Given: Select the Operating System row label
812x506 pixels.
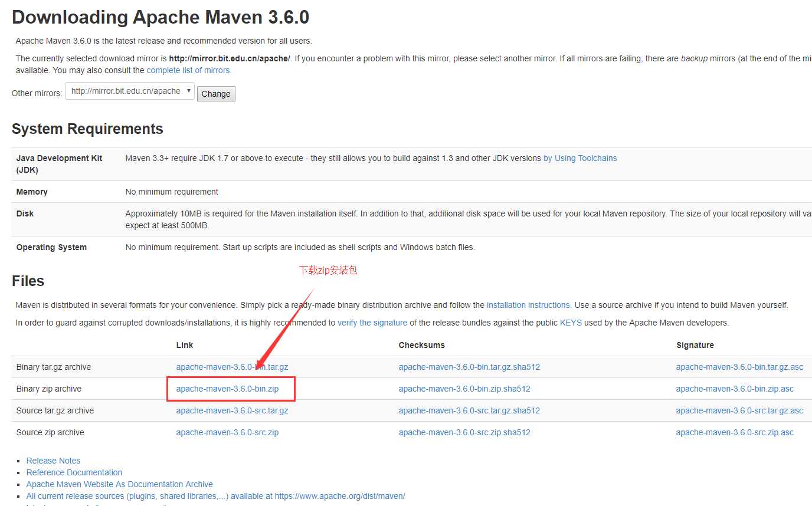Looking at the screenshot, I should pos(51,247).
